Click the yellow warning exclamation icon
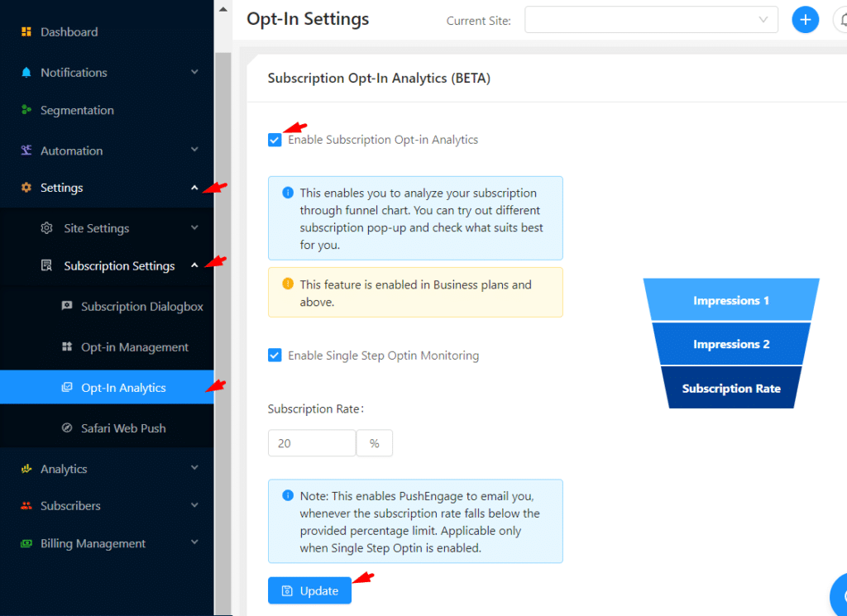Viewport: 847px width, 616px height. point(288,284)
